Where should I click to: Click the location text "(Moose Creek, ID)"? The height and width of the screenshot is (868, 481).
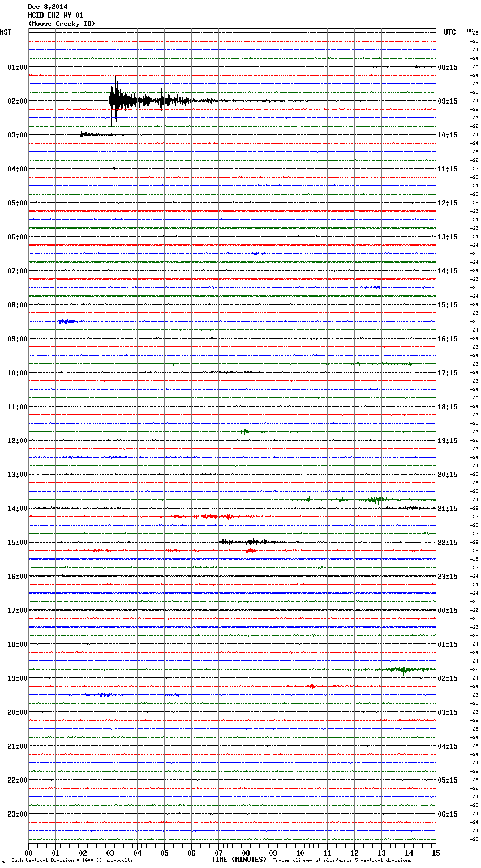(x=62, y=24)
